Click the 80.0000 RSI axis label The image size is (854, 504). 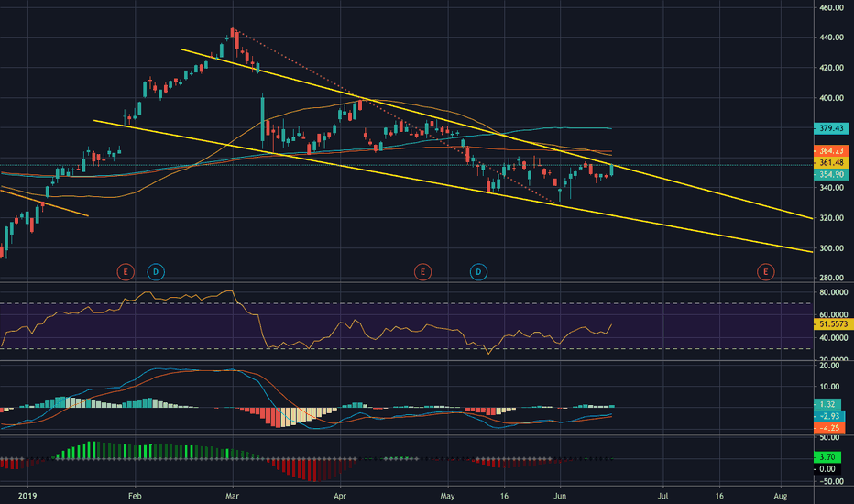pyautogui.click(x=833, y=292)
